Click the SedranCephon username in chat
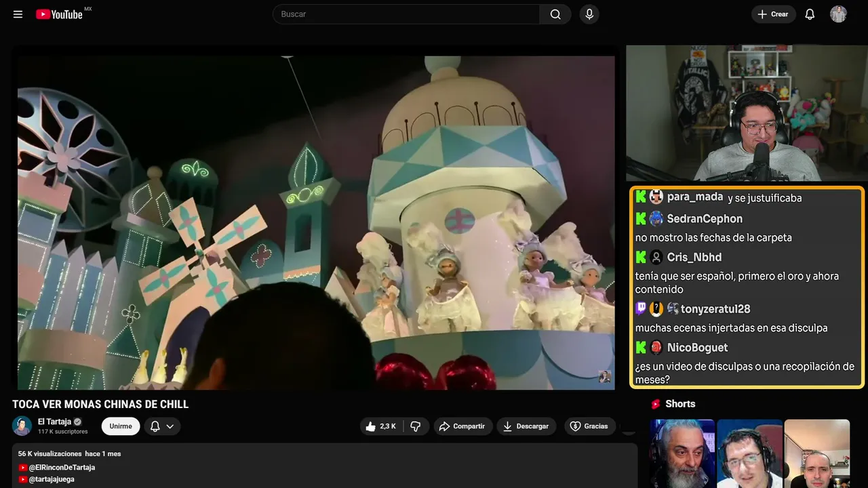The height and width of the screenshot is (488, 868). tap(705, 219)
